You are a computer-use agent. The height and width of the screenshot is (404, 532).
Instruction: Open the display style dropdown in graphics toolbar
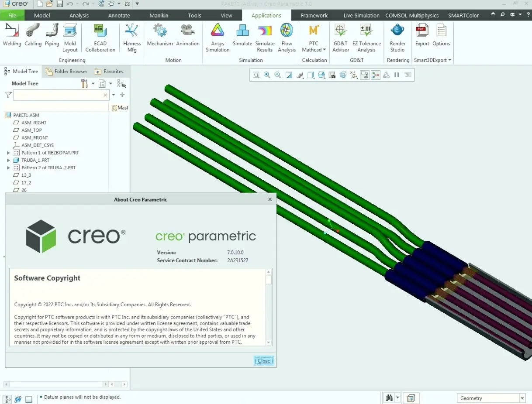pyautogui.click(x=311, y=75)
